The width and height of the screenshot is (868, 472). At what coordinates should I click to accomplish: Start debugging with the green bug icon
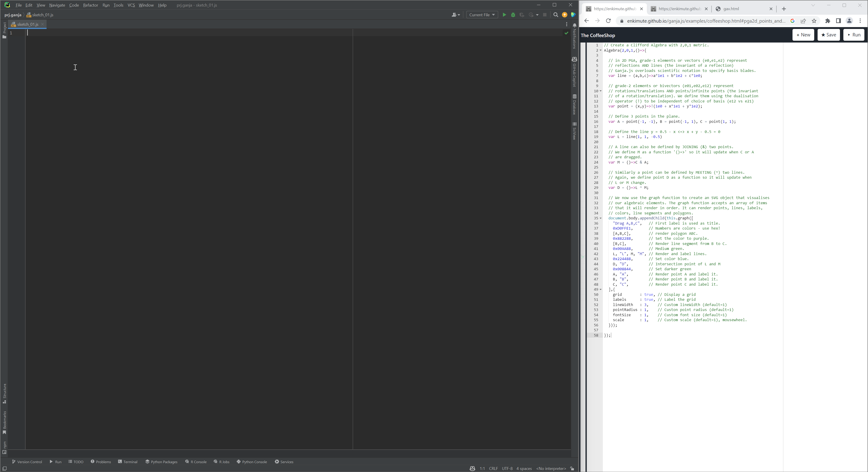click(513, 15)
